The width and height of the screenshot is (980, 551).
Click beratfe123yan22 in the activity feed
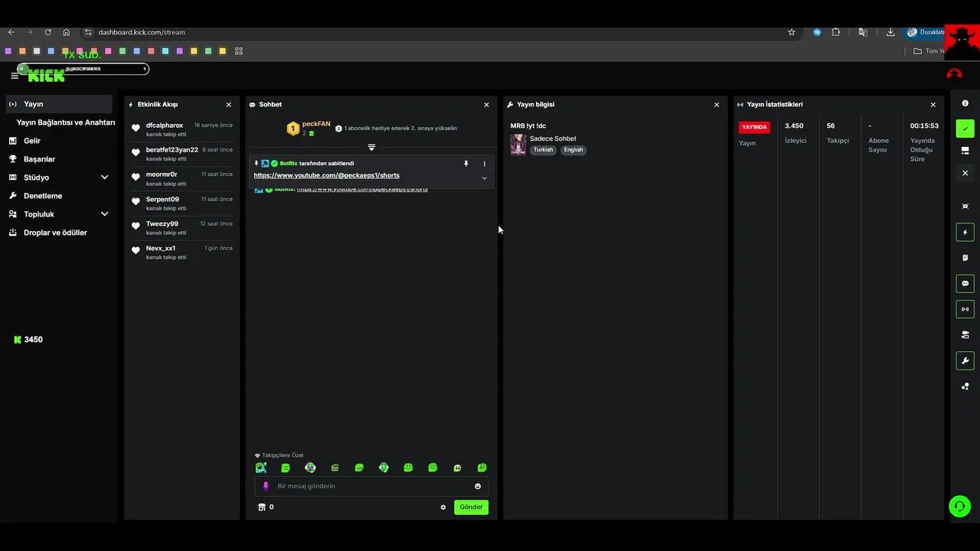(172, 150)
